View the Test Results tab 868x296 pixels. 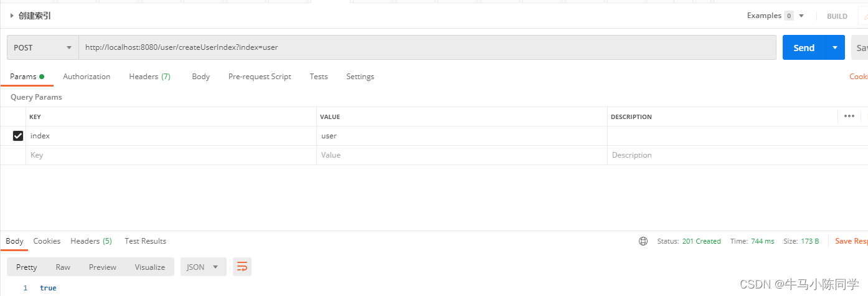click(145, 241)
